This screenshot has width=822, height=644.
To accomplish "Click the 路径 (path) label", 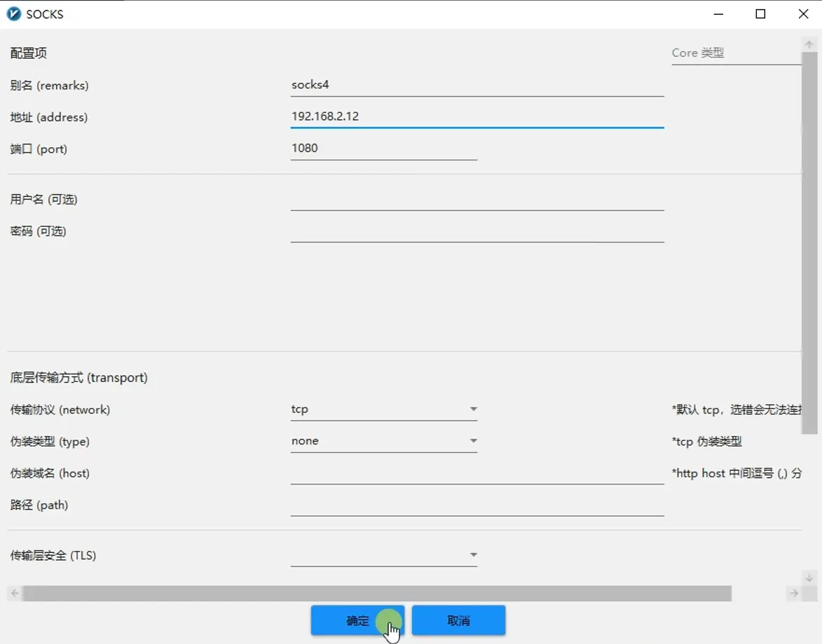I will [x=39, y=505].
